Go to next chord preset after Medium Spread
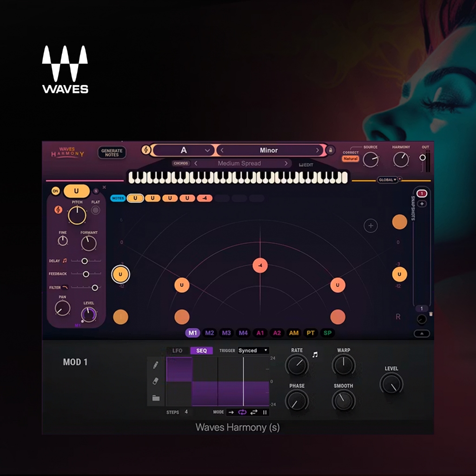Viewport: 476px width, 476px height. coord(286,163)
